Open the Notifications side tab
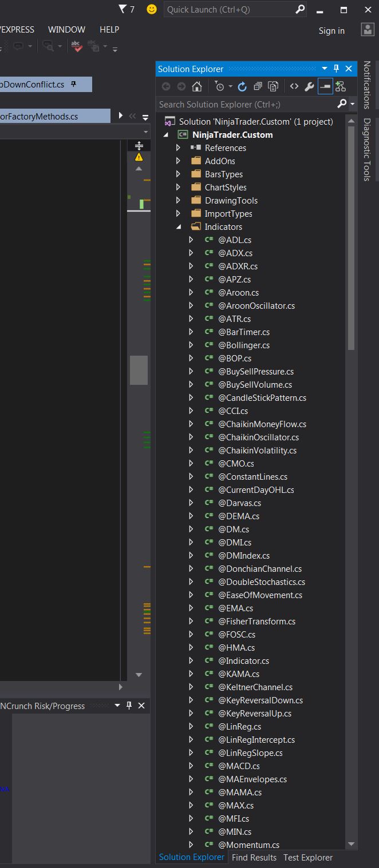The image size is (379, 868). (x=368, y=85)
